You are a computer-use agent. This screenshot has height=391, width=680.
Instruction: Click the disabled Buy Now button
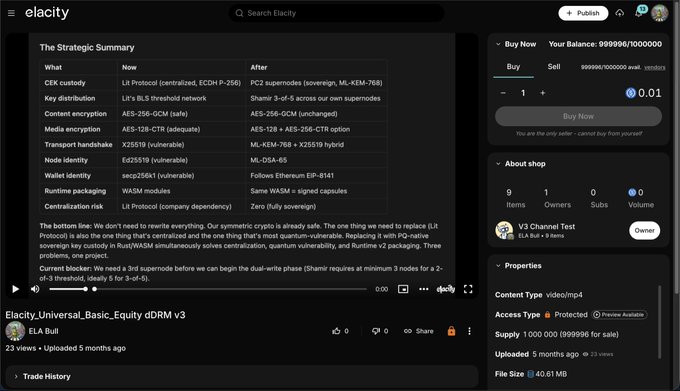(578, 116)
